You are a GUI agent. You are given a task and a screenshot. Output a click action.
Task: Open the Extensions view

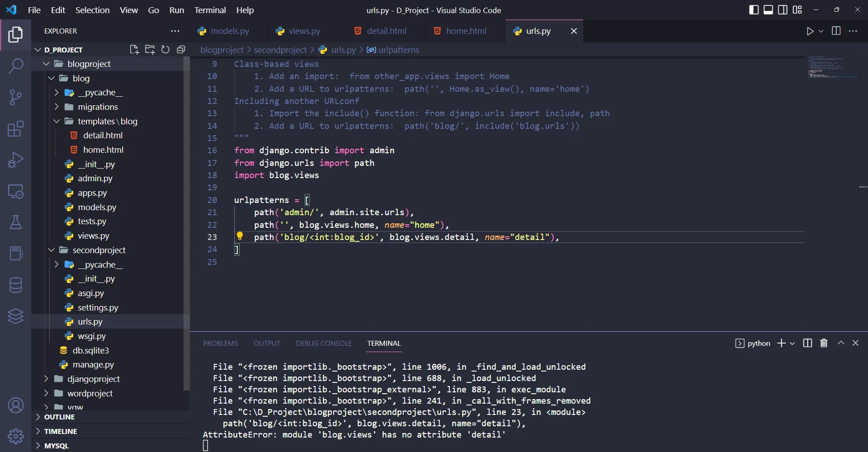pyautogui.click(x=16, y=129)
